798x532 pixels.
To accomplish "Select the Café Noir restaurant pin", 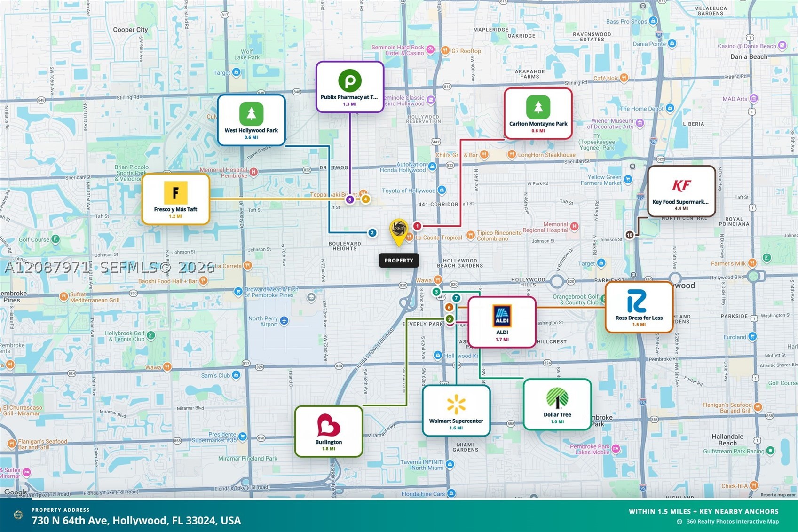I will tap(624, 78).
